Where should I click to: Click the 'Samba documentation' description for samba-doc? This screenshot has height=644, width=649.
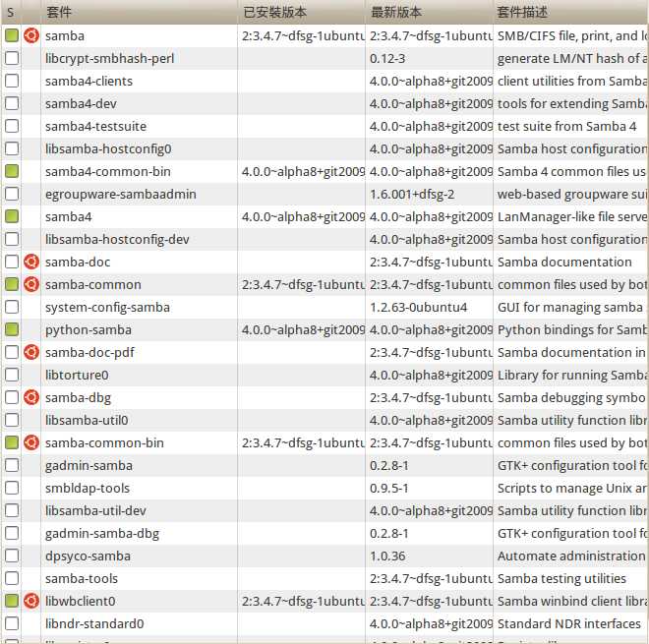coord(564,262)
